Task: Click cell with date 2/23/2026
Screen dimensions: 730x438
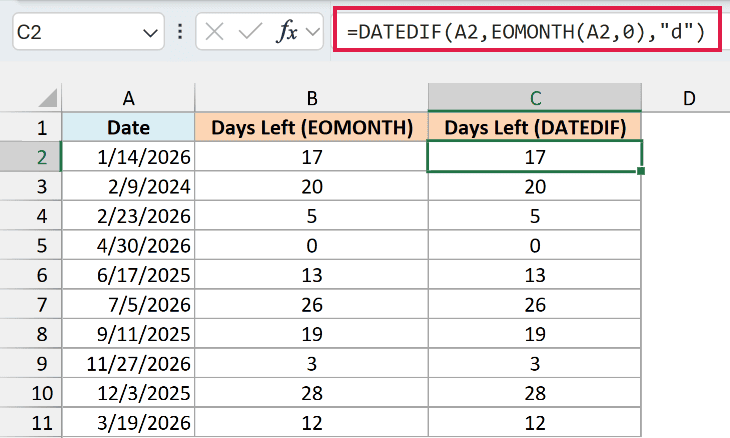Action: click(128, 216)
